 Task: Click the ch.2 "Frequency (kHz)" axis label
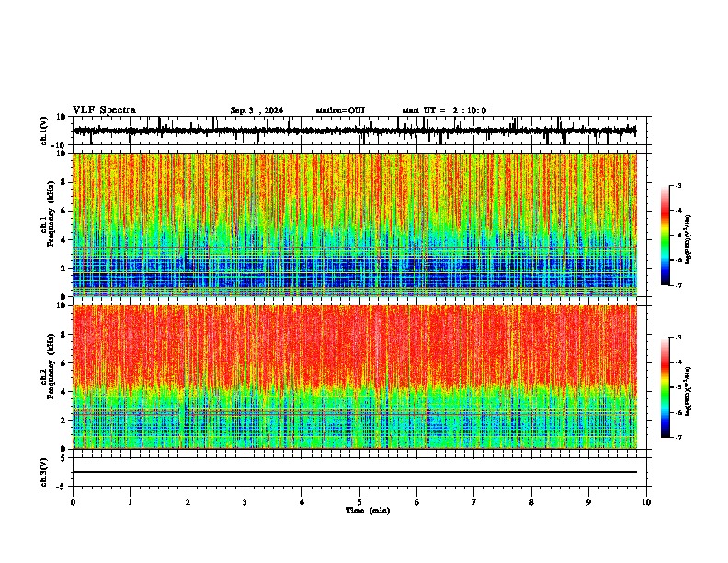point(51,366)
